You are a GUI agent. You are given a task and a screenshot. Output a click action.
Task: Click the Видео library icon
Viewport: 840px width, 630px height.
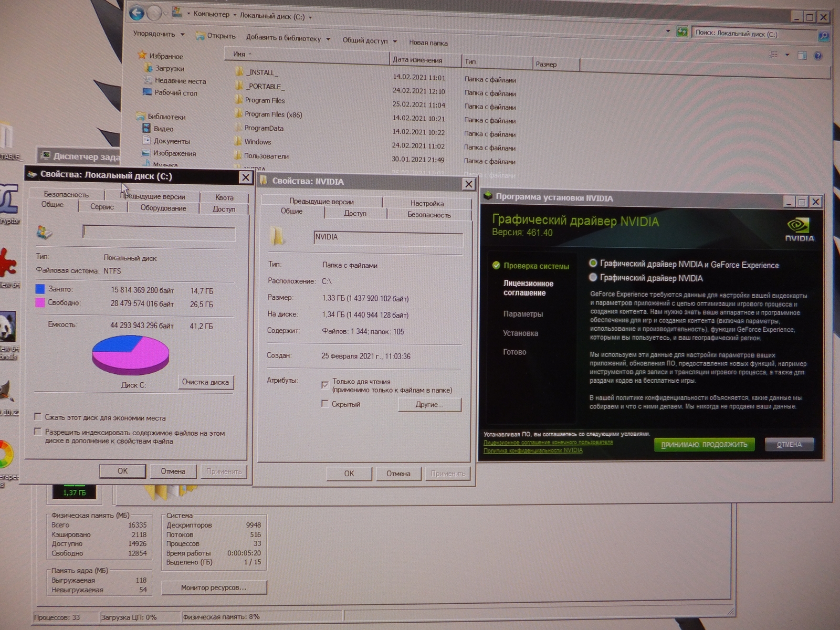tap(147, 128)
